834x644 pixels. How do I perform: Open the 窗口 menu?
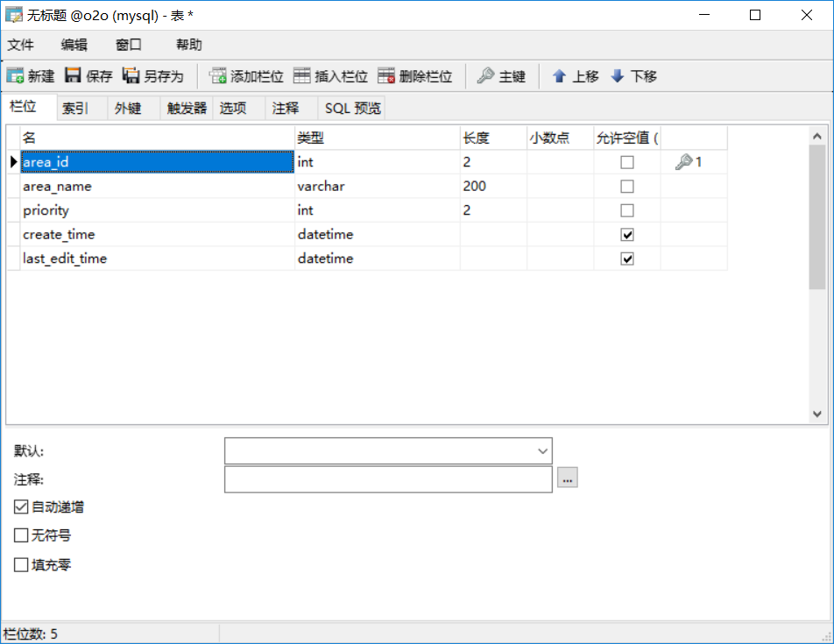(x=129, y=45)
